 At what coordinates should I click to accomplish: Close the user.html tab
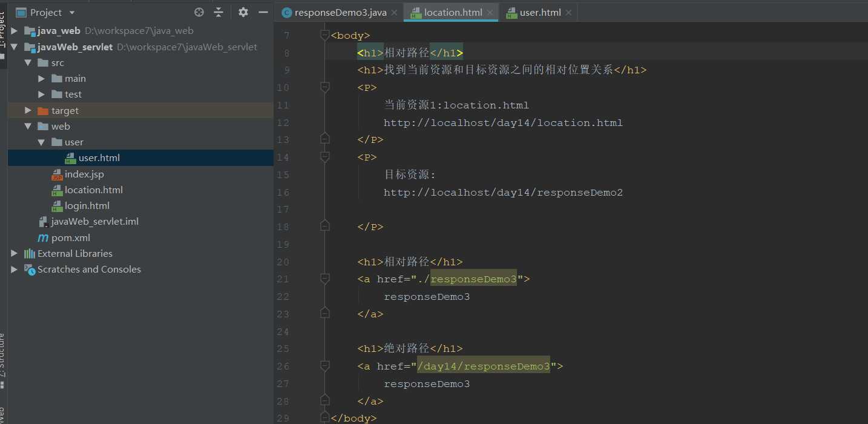(x=569, y=12)
